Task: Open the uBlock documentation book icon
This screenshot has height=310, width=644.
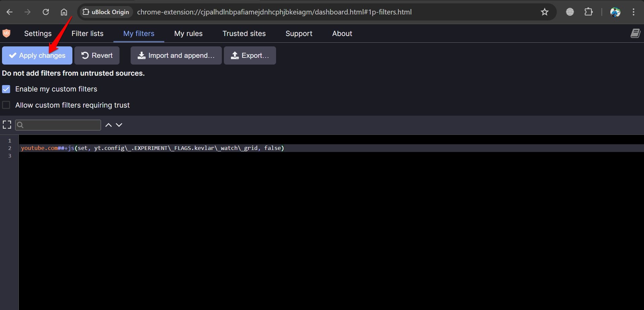Action: pos(635,33)
